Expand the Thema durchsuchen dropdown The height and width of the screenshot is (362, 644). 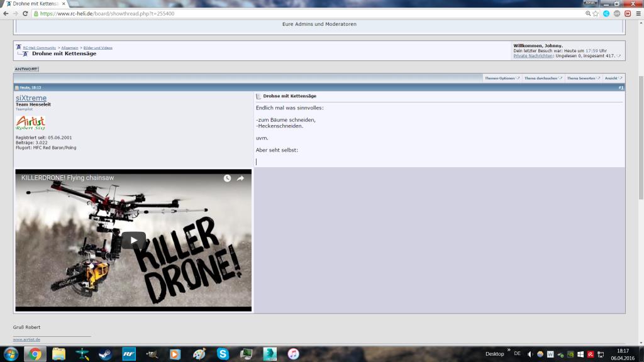coord(543,78)
